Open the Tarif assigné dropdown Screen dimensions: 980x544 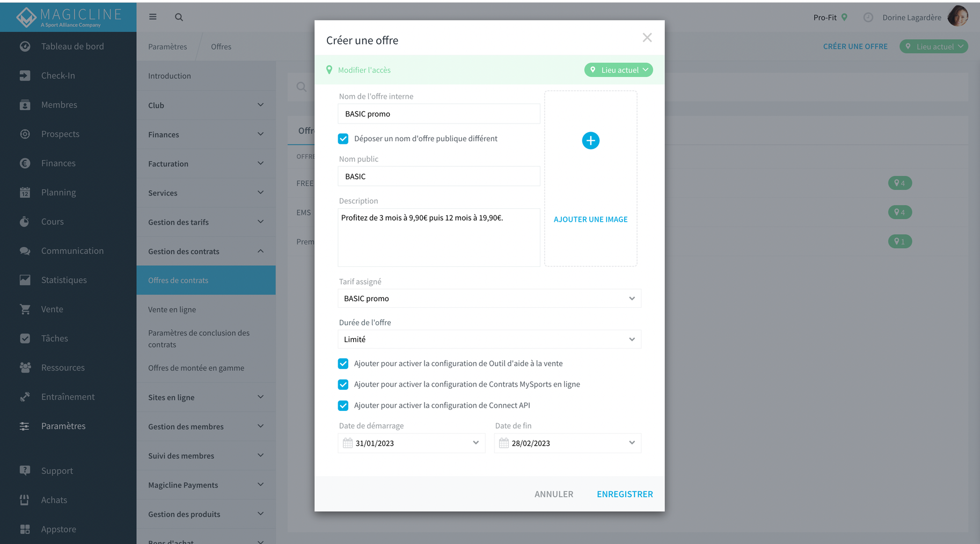[489, 299]
